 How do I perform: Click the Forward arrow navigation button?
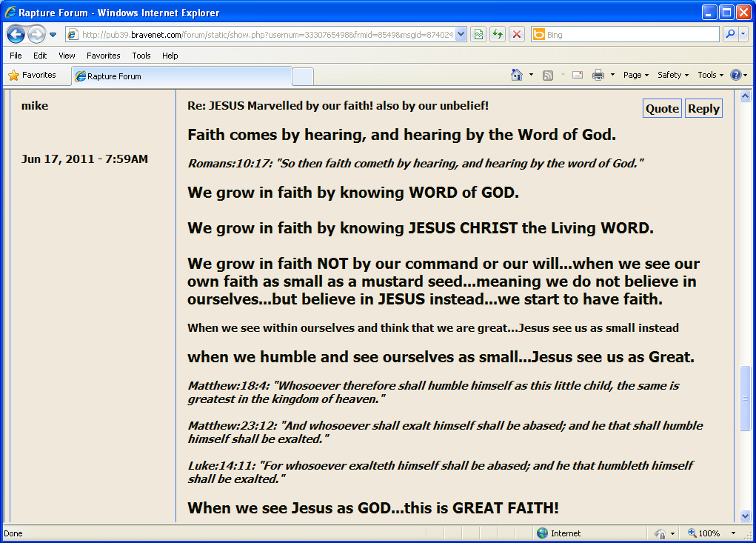36,34
